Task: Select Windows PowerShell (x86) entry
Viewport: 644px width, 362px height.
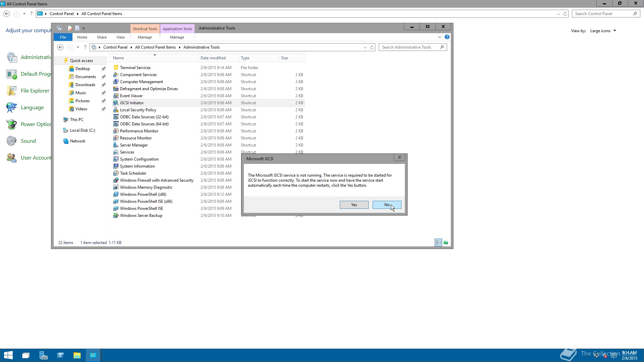Action: pos(143,194)
